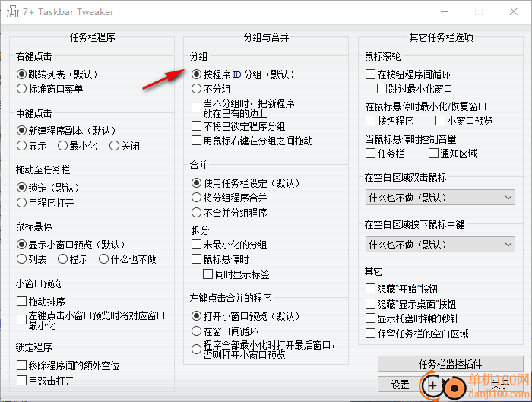
Task: Minimize the Taskbar Tweaker window
Action: (445, 11)
